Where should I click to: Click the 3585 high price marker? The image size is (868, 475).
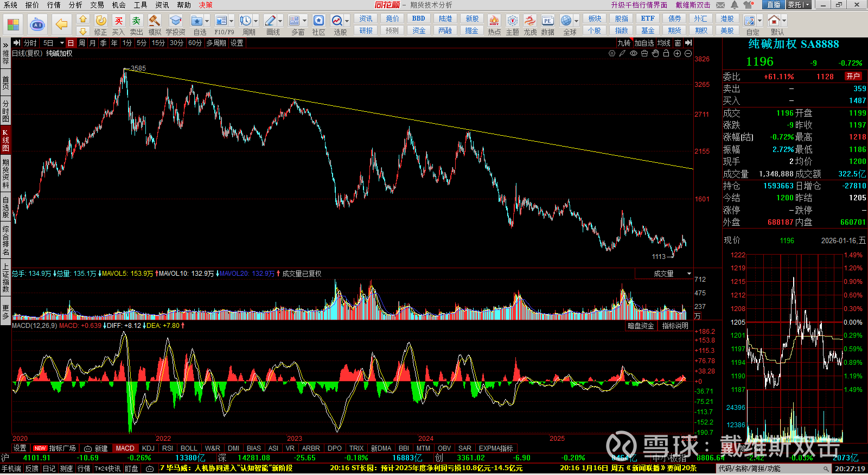click(x=138, y=68)
